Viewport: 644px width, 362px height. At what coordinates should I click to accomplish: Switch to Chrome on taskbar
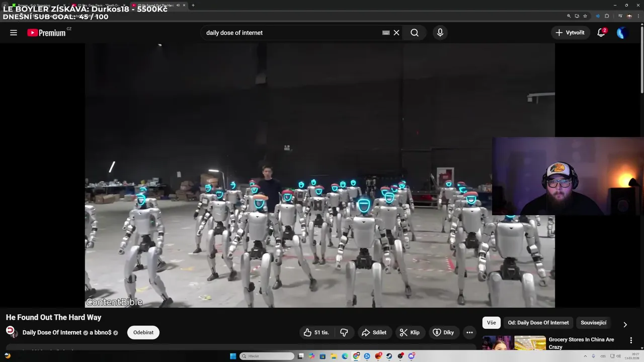point(356,356)
